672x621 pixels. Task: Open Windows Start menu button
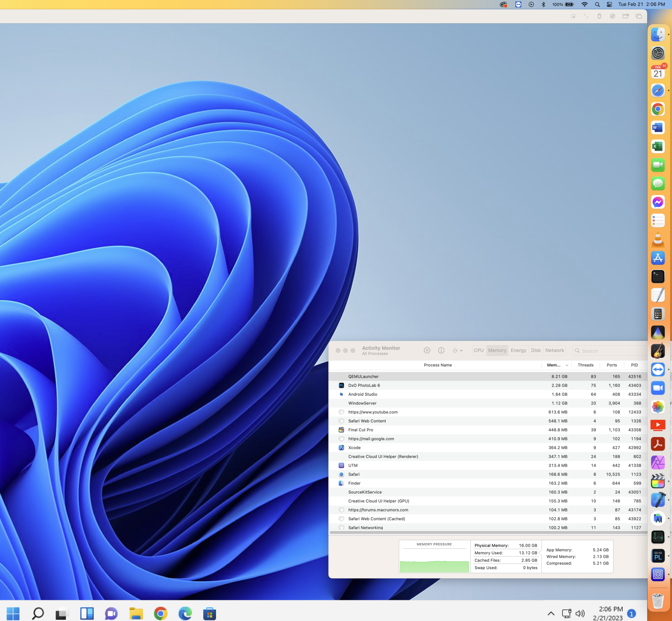pyautogui.click(x=13, y=614)
